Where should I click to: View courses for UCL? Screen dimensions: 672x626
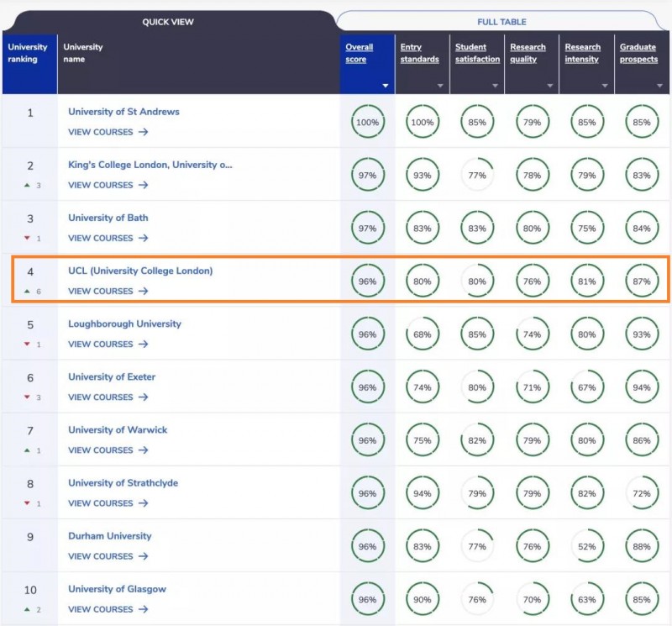(x=108, y=291)
